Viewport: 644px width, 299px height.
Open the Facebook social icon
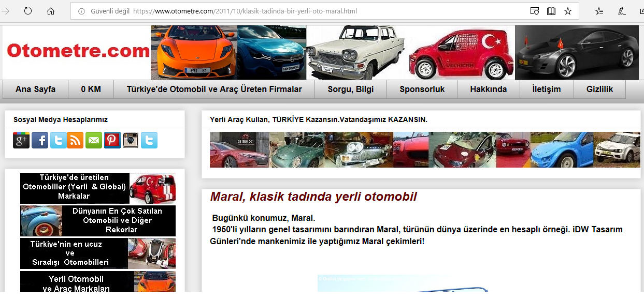coord(40,140)
